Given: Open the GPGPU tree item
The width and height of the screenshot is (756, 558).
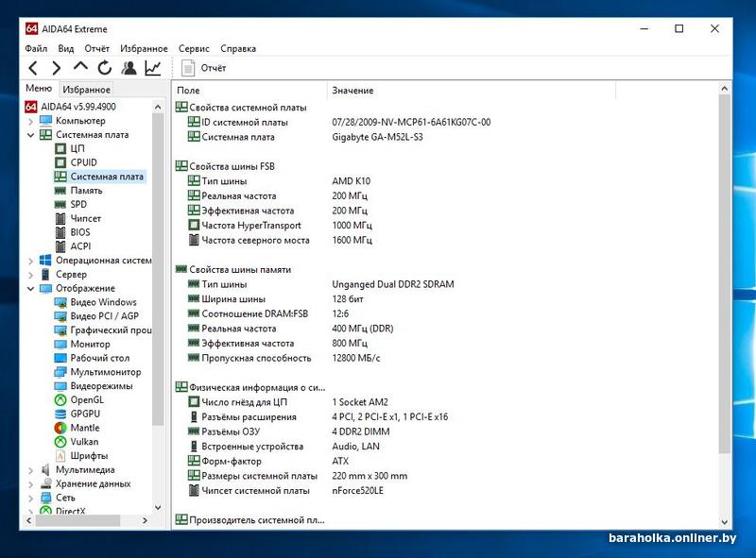Looking at the screenshot, I should coord(85,414).
